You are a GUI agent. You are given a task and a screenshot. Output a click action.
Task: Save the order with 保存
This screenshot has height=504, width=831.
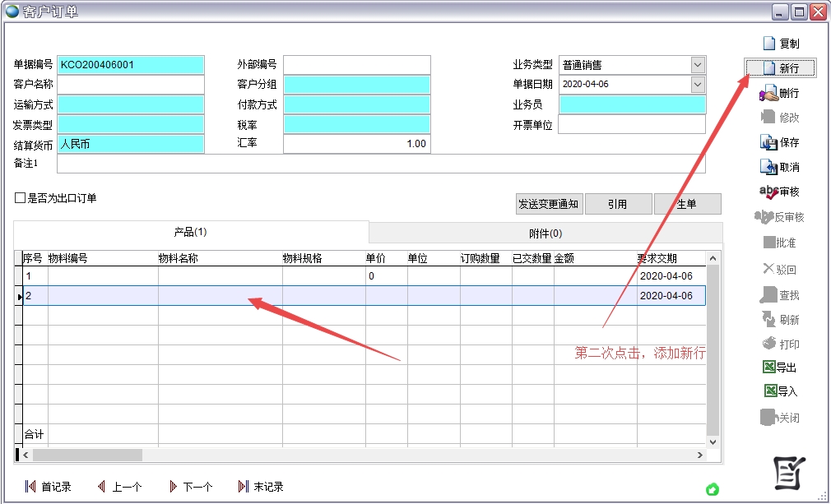tap(769, 142)
